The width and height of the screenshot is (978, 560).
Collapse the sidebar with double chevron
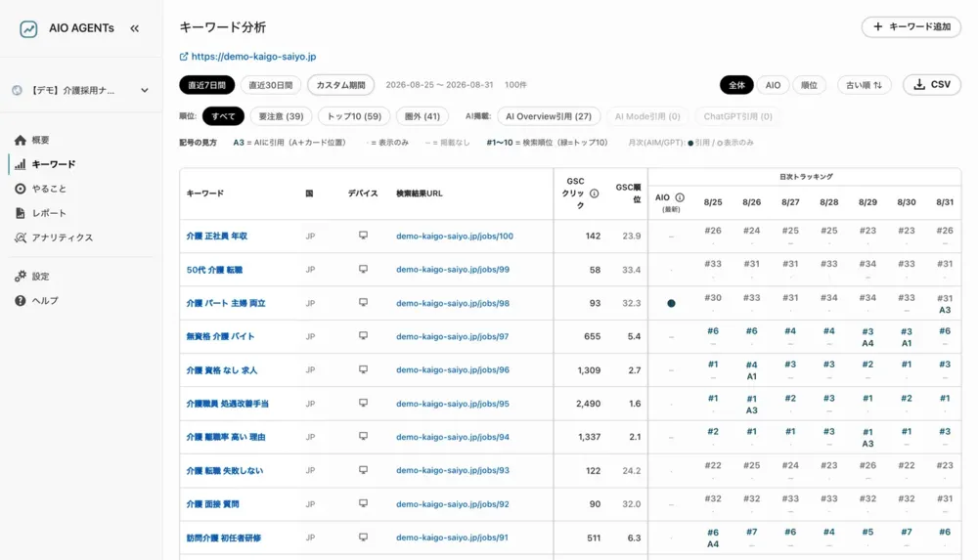point(135,28)
